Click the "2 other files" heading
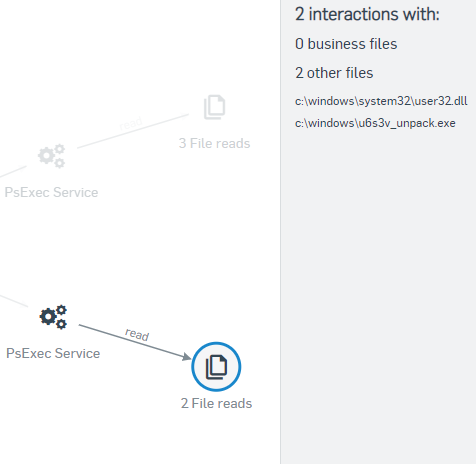Screen dimensions: 476x464 pyautogui.click(x=334, y=73)
